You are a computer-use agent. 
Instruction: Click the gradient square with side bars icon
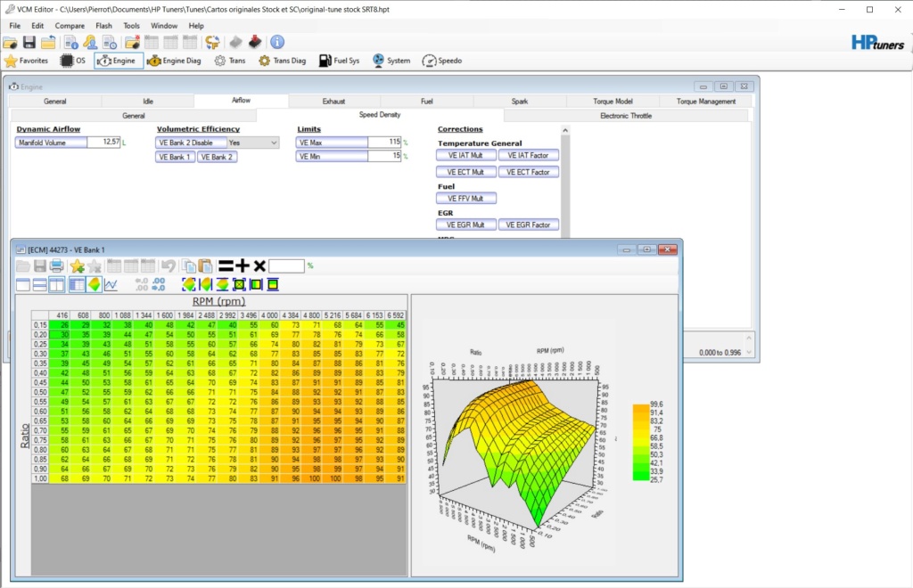(x=256, y=284)
